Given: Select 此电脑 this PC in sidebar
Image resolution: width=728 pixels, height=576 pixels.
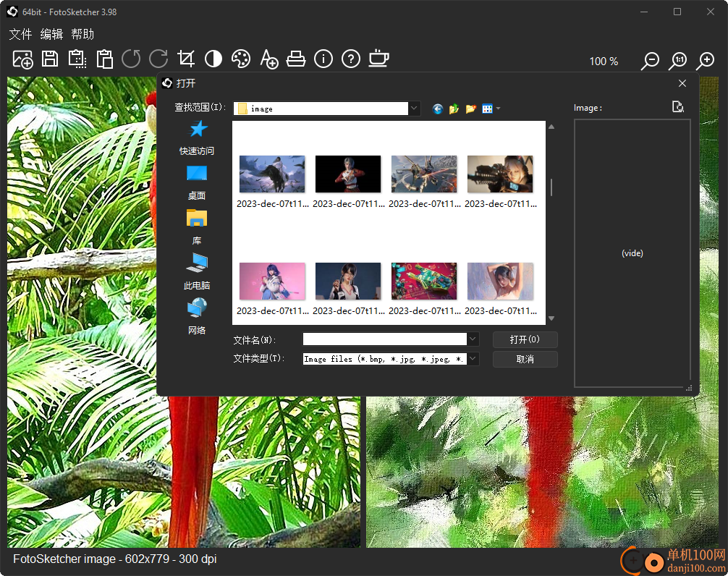Looking at the screenshot, I should pos(197,272).
